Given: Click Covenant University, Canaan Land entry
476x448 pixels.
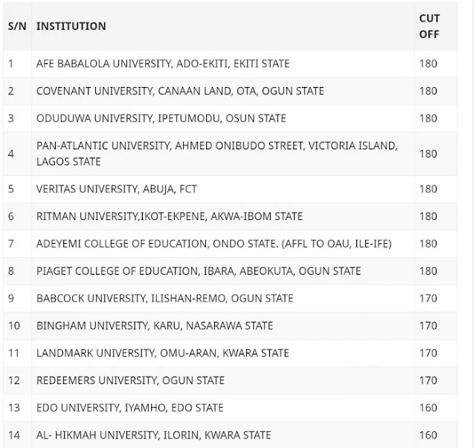Looking at the screenshot, I should (x=180, y=91).
